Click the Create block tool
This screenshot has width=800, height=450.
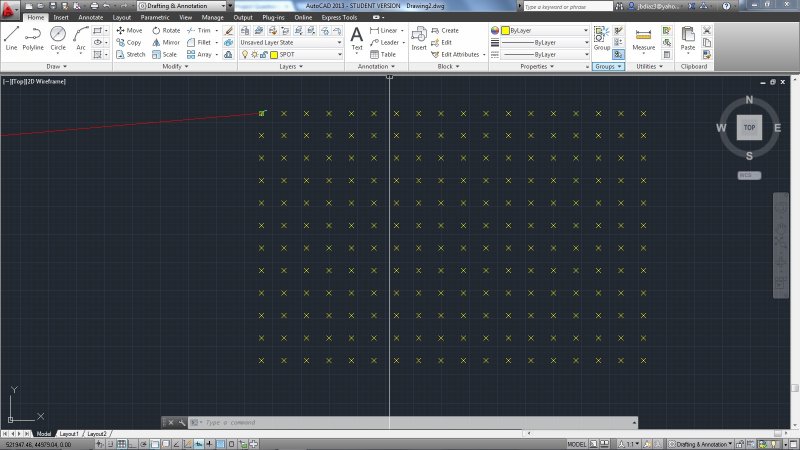point(445,31)
